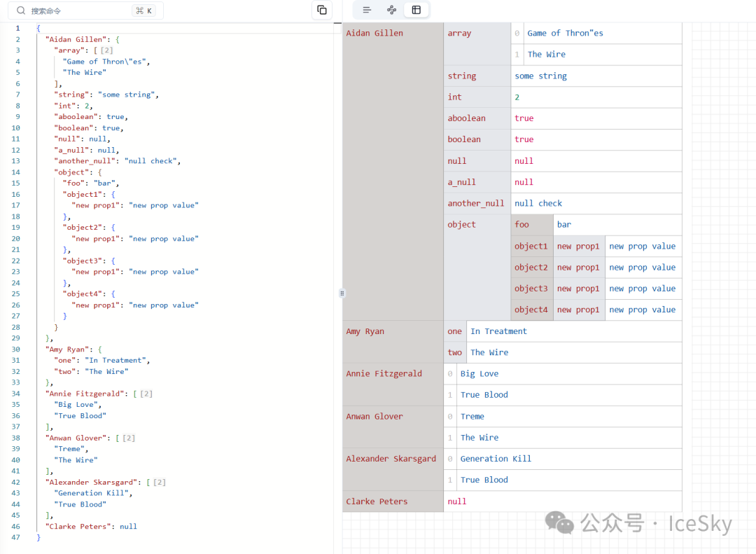The height and width of the screenshot is (554, 756).
Task: Click the "Generation Kill" value in the table
Action: (x=496, y=459)
